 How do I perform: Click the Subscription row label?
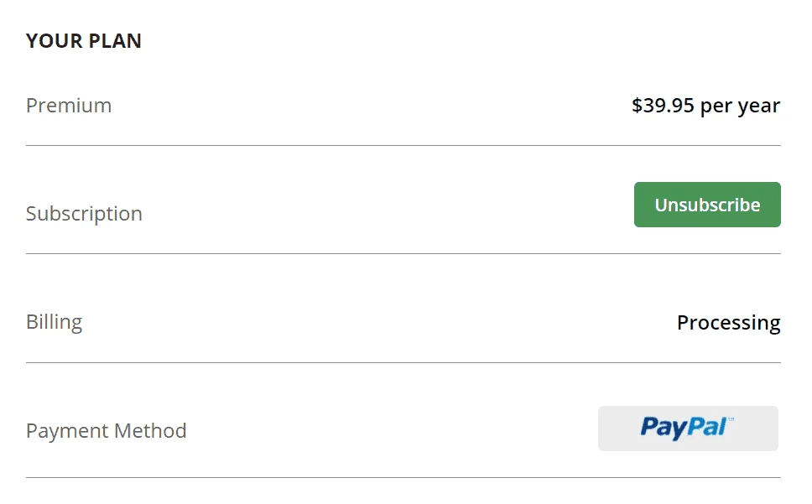pos(84,214)
